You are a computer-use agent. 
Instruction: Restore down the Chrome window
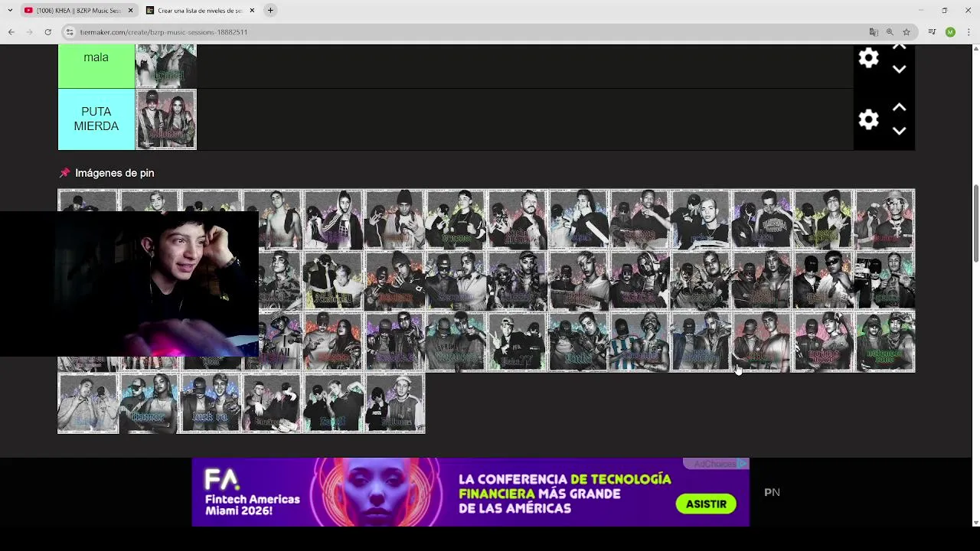(944, 10)
